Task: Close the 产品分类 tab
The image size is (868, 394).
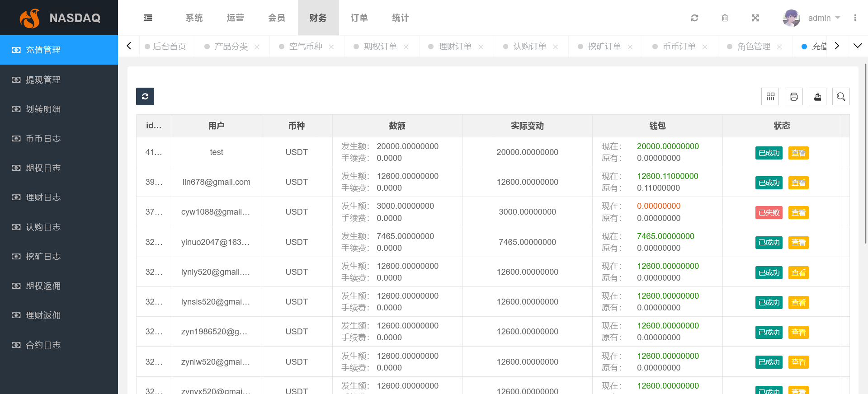Action: tap(257, 47)
